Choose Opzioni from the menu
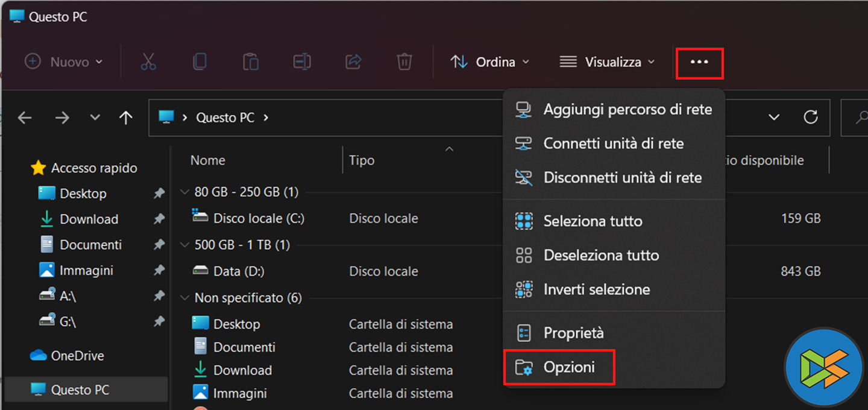Image resolution: width=868 pixels, height=410 pixels. pos(569,367)
